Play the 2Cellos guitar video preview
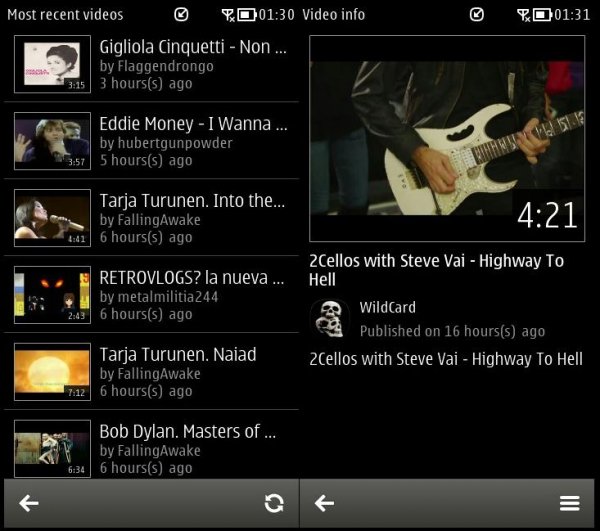This screenshot has width=600, height=531. (x=447, y=138)
